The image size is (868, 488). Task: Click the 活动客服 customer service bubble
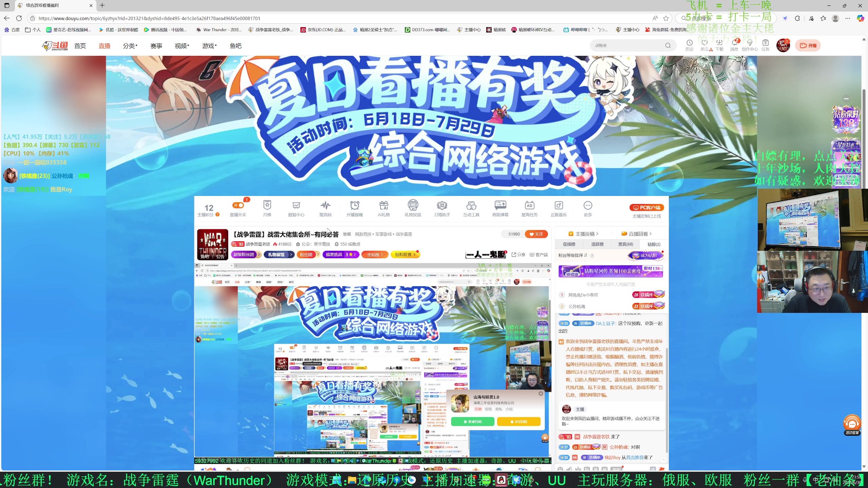[852, 425]
